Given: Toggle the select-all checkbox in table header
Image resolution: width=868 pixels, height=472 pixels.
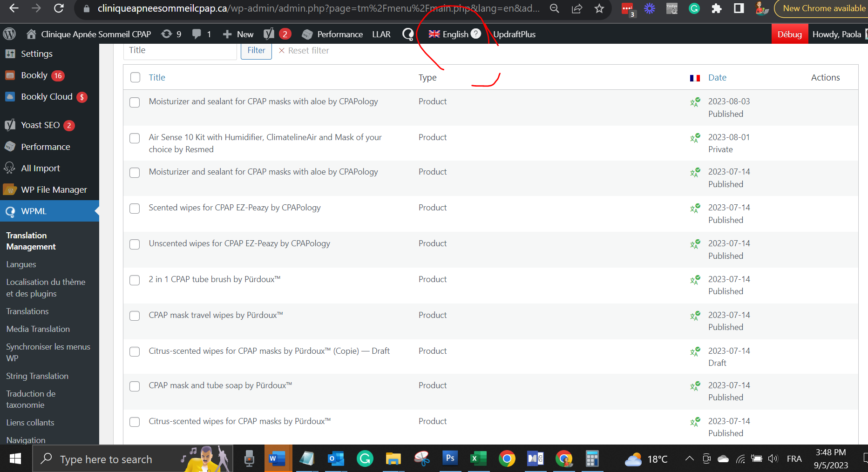Looking at the screenshot, I should 135,77.
